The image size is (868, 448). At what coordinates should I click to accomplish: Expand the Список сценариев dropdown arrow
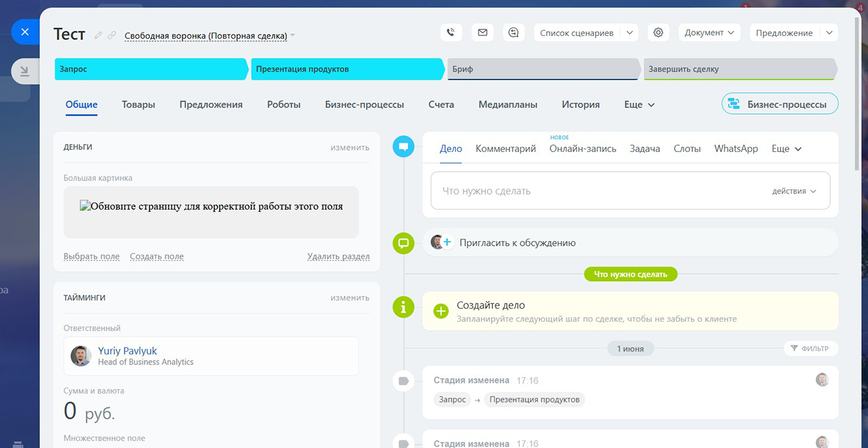click(x=629, y=33)
